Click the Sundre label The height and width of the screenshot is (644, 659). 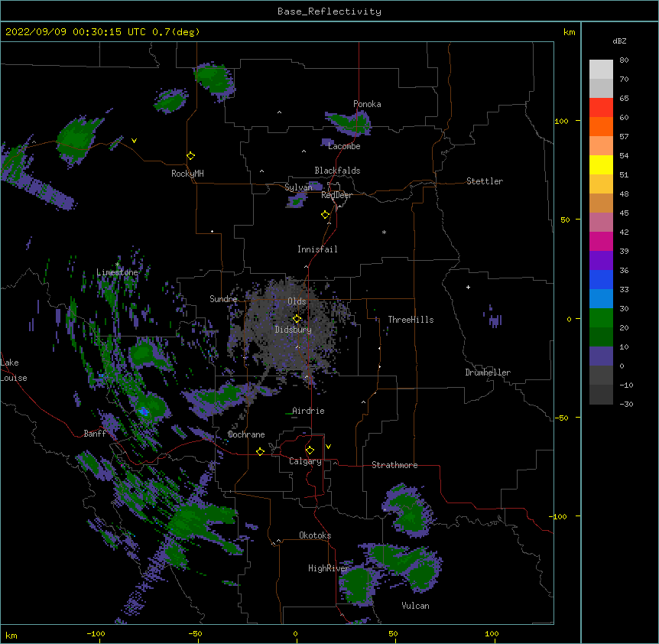click(x=223, y=299)
